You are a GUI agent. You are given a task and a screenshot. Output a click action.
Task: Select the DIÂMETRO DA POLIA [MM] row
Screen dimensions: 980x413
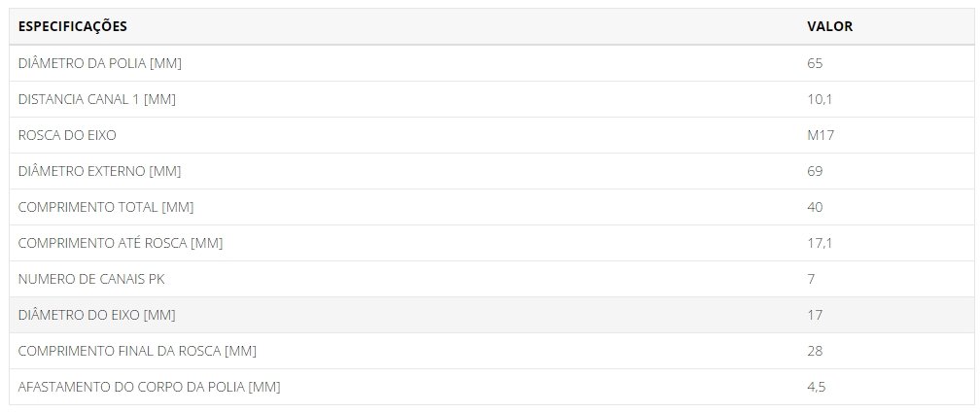(x=490, y=63)
